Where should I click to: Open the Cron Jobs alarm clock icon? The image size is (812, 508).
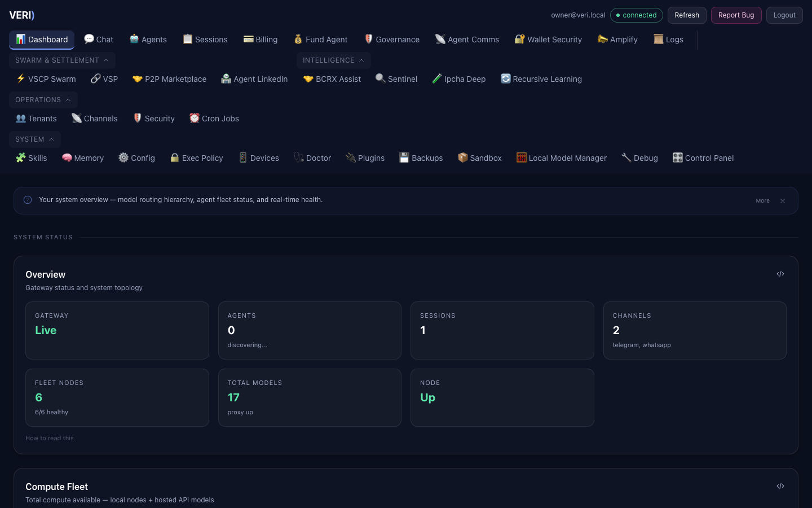pos(195,118)
